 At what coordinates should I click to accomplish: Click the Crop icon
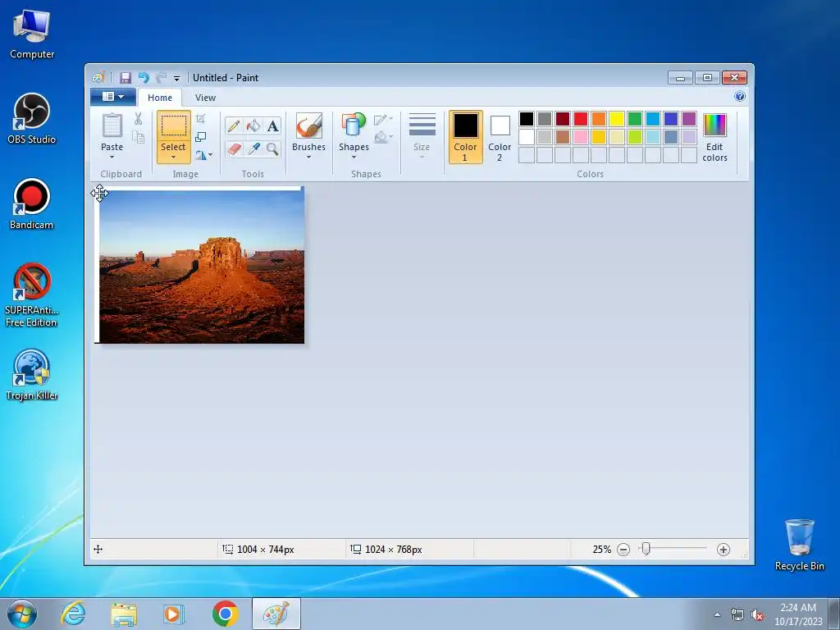tap(200, 119)
